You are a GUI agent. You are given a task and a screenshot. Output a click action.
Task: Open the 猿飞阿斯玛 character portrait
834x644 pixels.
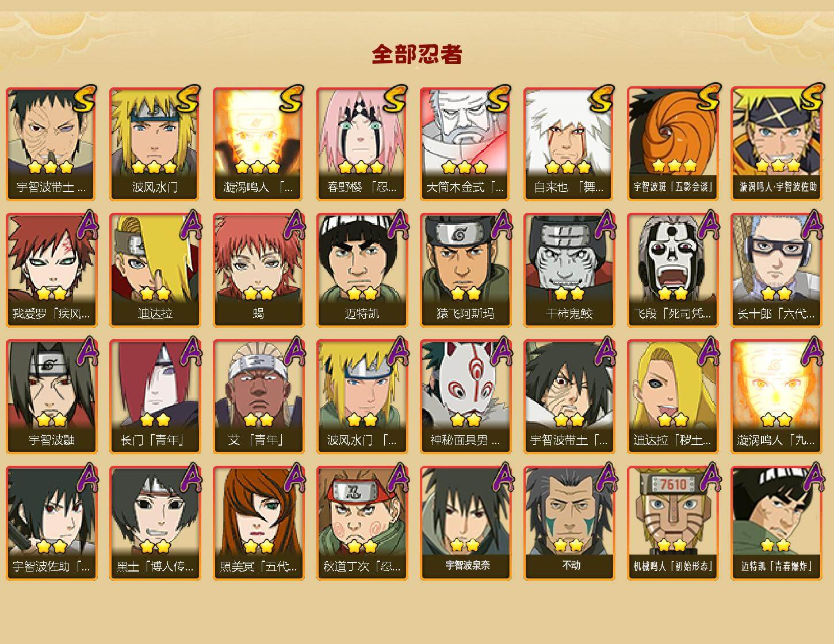click(x=465, y=270)
